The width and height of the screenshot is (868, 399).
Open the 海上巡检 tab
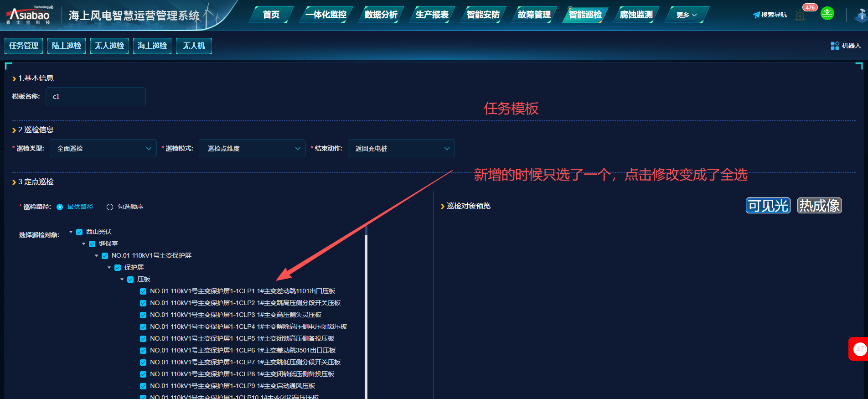pos(152,46)
